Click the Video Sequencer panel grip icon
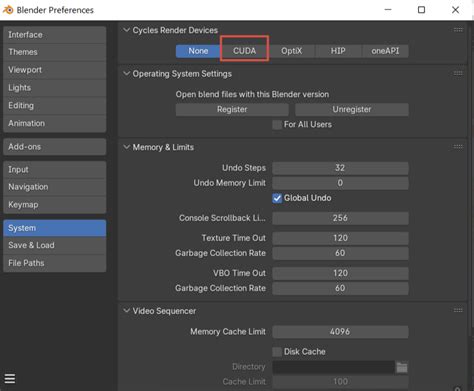The width and height of the screenshot is (474, 391). [x=458, y=310]
